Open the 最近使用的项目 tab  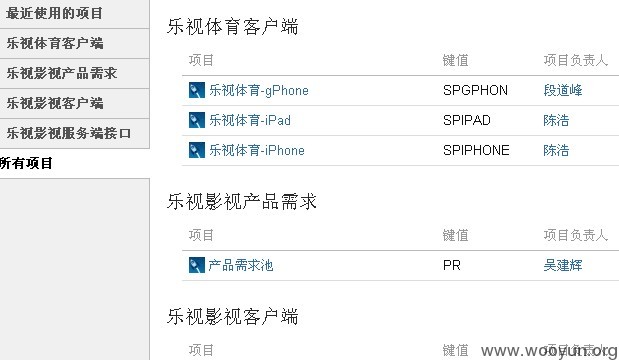coord(74,13)
